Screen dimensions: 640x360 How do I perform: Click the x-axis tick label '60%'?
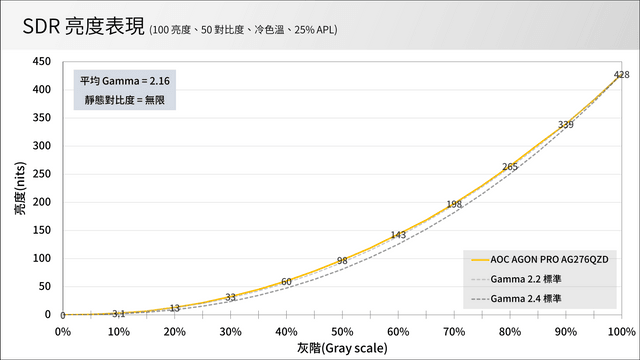(398, 332)
